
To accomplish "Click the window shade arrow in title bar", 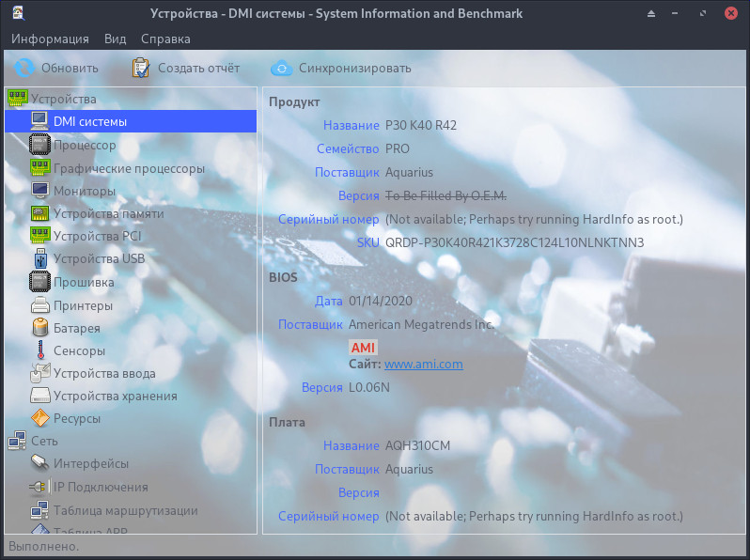I will [x=651, y=13].
